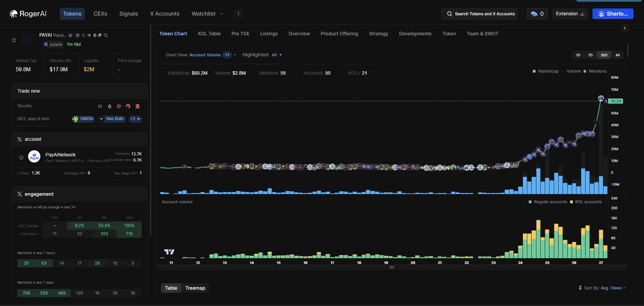Open the Listings tab

pos(269,33)
